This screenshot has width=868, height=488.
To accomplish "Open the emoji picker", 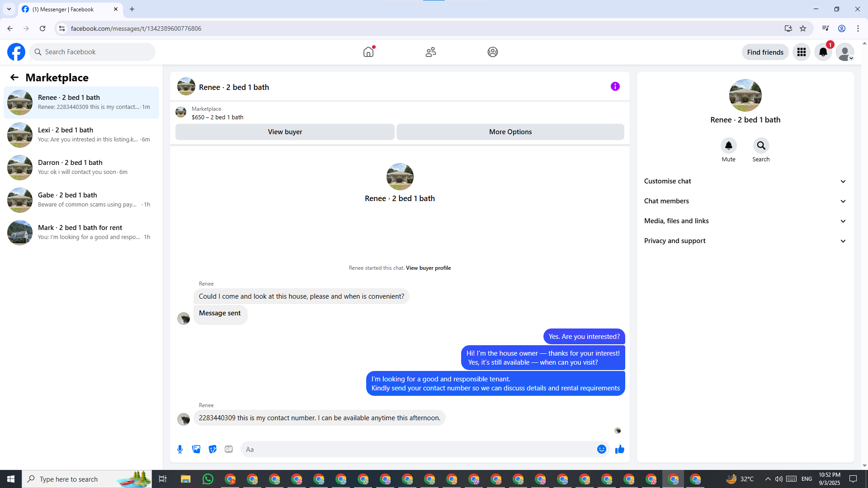I will pos(601,449).
